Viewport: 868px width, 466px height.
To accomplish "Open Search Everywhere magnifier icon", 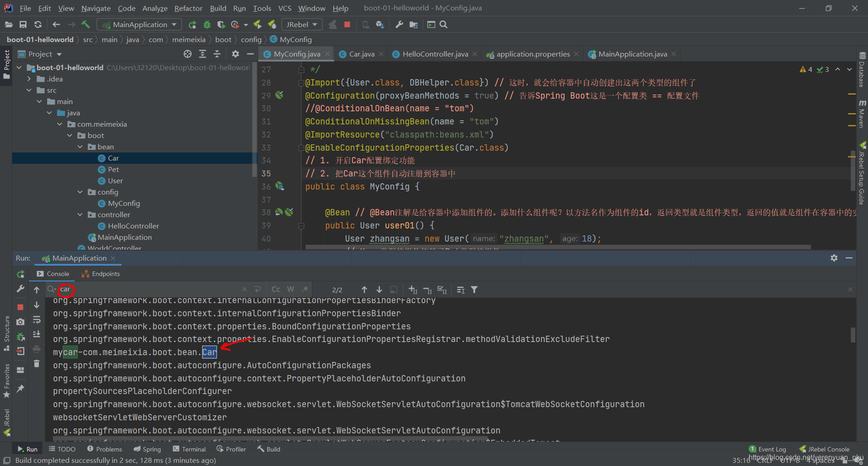I will tap(443, 24).
